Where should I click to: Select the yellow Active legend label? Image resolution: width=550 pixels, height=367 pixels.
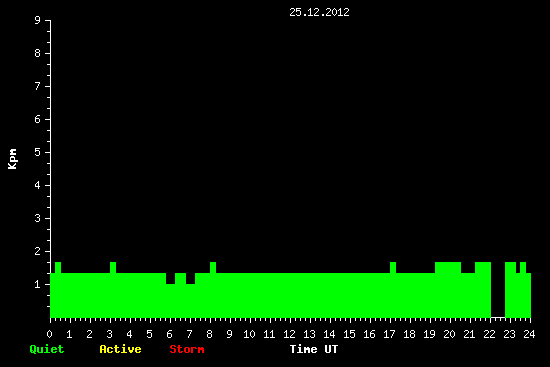120,349
